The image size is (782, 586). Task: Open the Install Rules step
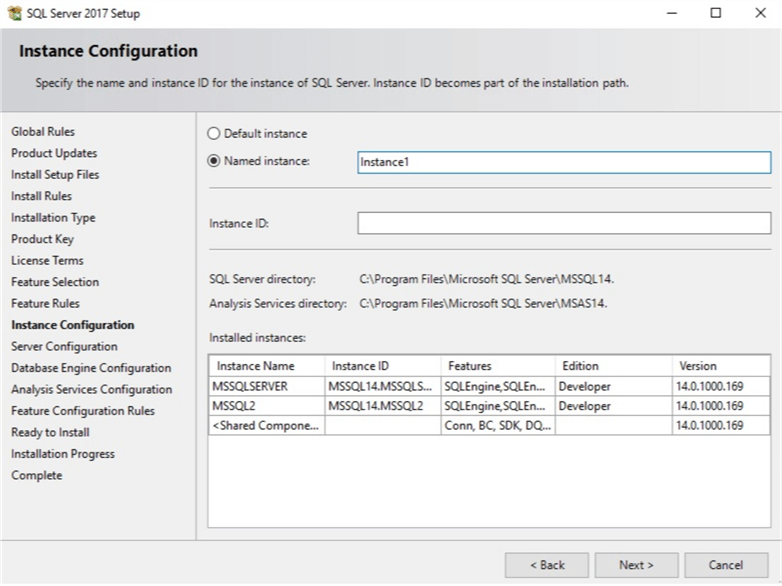[x=41, y=196]
